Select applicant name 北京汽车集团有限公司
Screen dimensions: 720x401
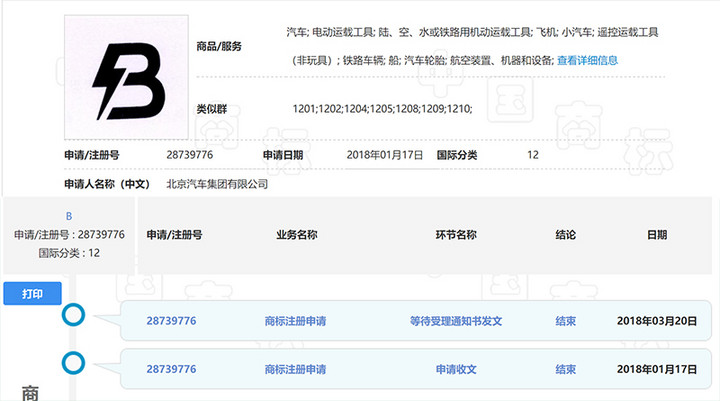tap(217, 184)
